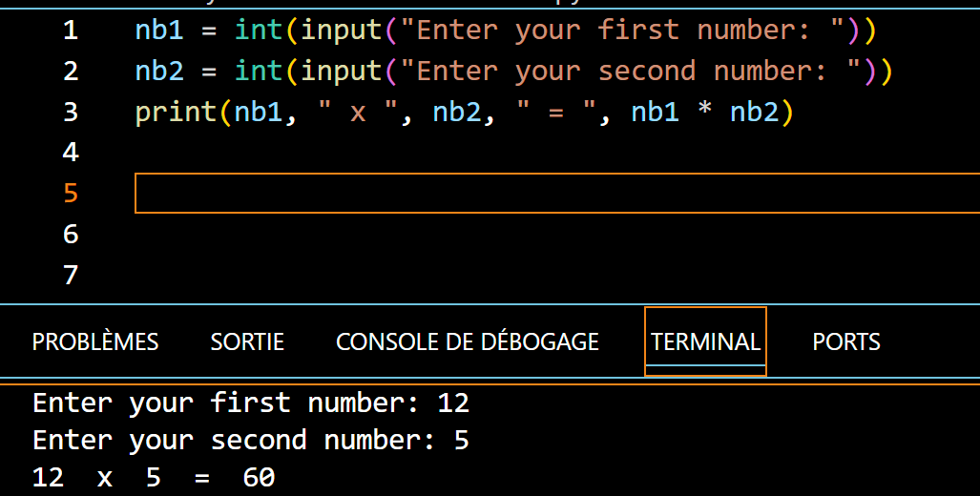Click line number 6 in the gutter
Viewport: 980px width, 496px height.
(x=71, y=235)
